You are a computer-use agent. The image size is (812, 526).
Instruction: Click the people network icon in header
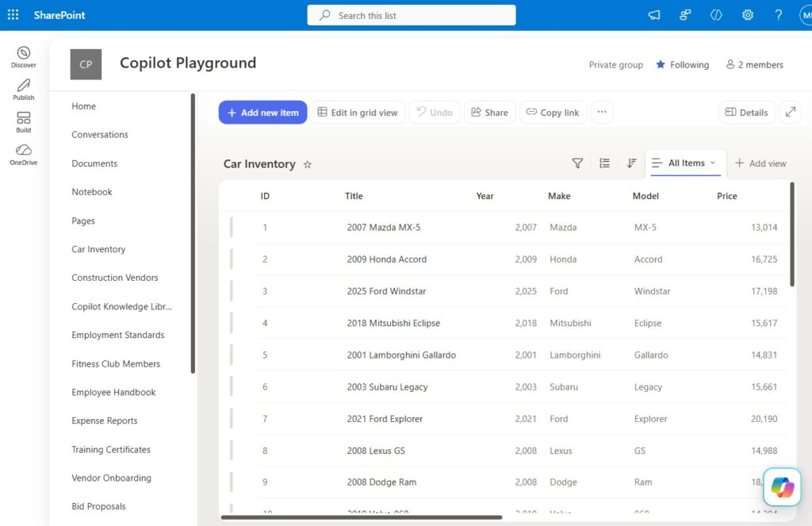point(685,15)
